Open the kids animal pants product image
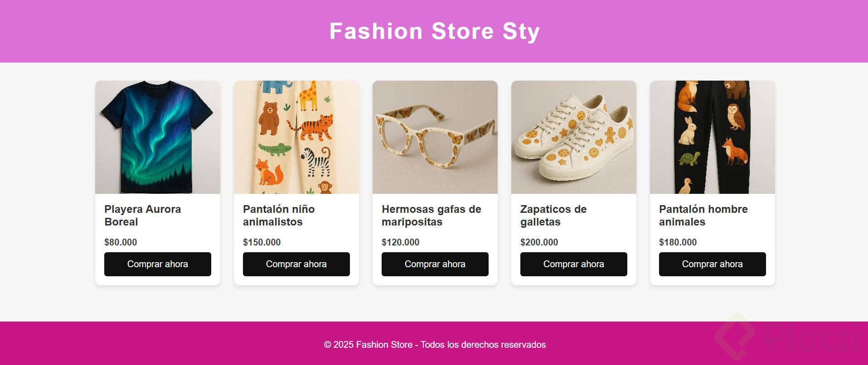This screenshot has width=868, height=365. click(296, 137)
